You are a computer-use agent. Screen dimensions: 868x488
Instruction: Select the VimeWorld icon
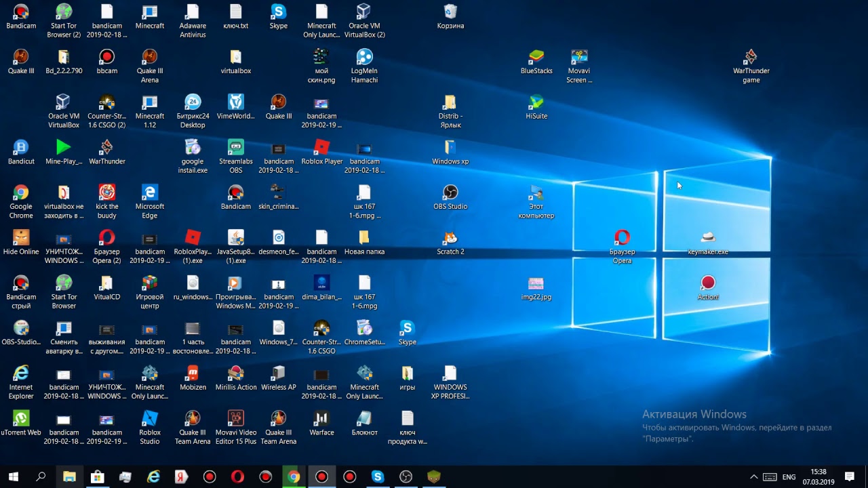(236, 107)
